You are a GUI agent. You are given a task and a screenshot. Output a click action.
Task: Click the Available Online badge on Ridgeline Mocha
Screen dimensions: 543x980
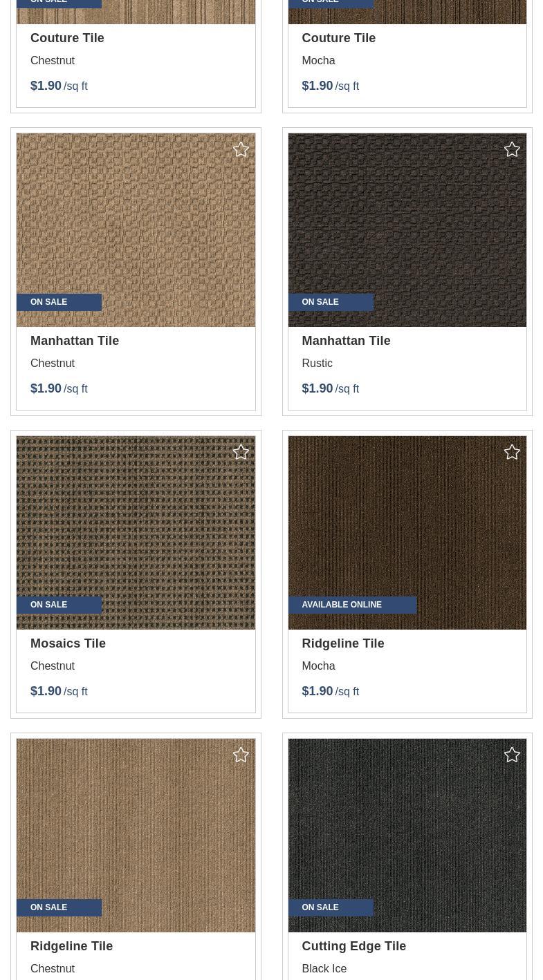pos(352,605)
